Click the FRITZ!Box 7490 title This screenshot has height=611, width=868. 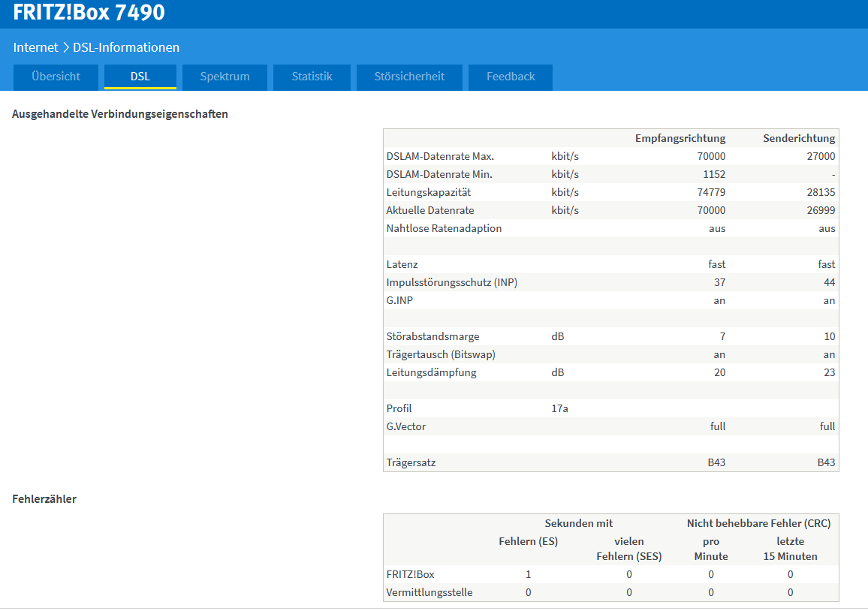click(89, 12)
